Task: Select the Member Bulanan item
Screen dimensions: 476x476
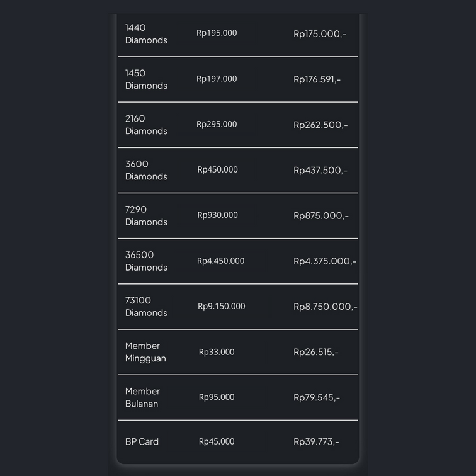Action: [142, 397]
